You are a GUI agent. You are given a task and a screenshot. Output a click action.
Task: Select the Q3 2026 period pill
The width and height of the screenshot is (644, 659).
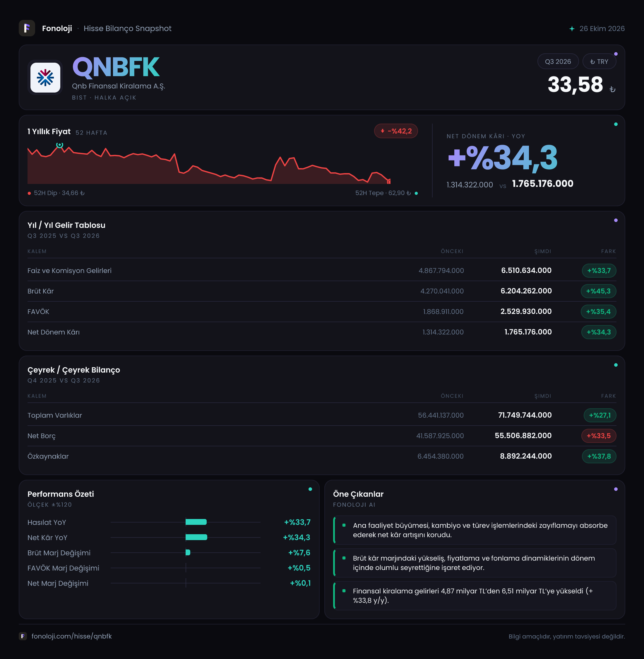tap(558, 61)
